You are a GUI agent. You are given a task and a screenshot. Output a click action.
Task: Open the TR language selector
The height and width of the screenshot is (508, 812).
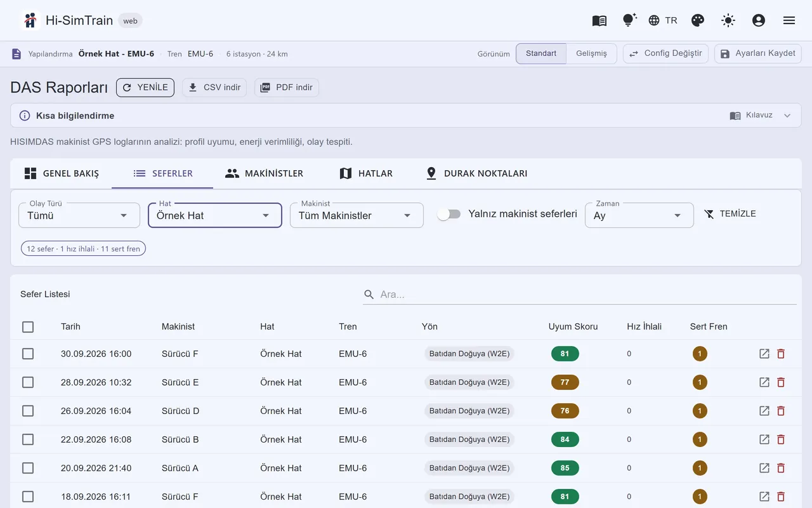click(663, 20)
